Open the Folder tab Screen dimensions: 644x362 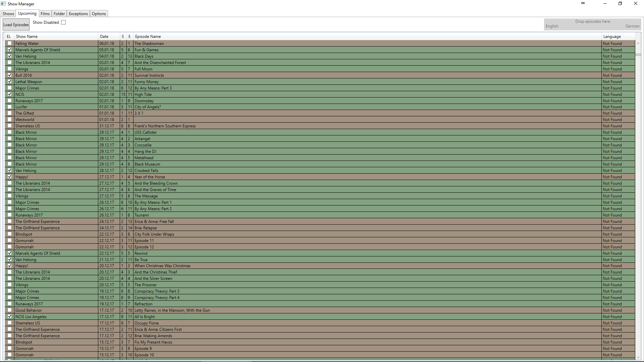59,14
